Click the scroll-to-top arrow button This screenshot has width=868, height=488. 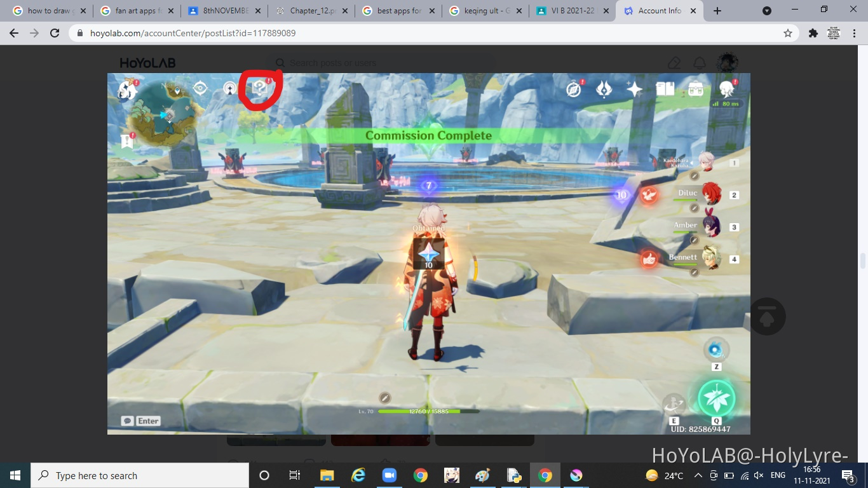(767, 316)
